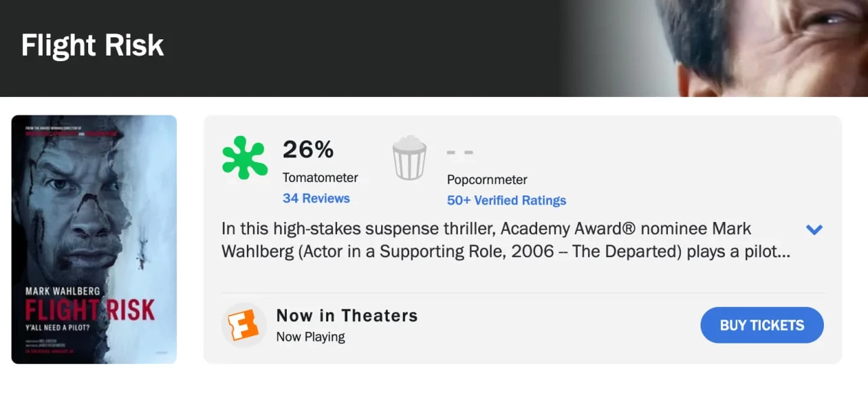
Task: Open the 50+ Verified Ratings link
Action: click(x=506, y=200)
